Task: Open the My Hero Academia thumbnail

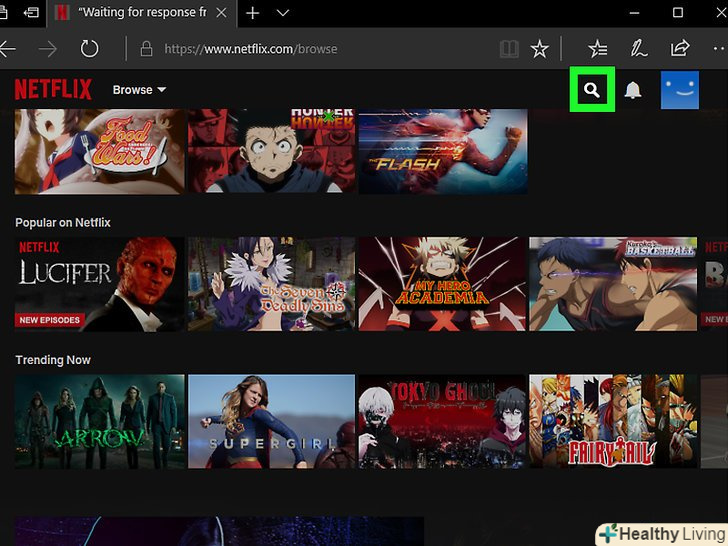Action: pyautogui.click(x=442, y=284)
